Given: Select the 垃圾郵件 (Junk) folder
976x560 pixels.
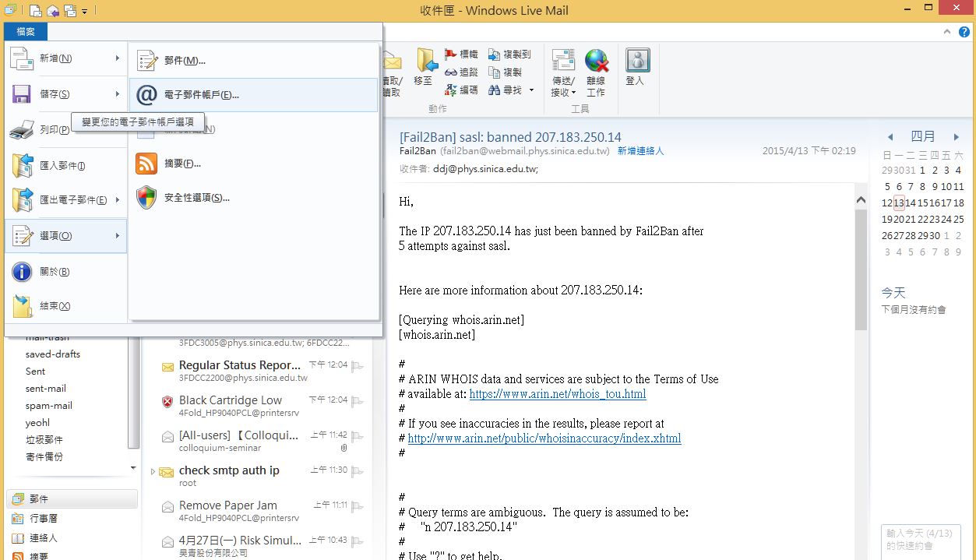Looking at the screenshot, I should click(44, 440).
